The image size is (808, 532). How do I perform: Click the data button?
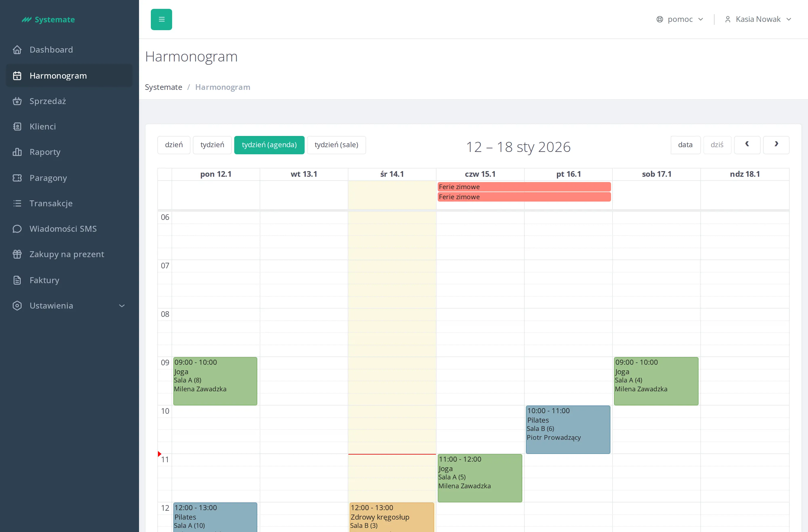tap(686, 145)
